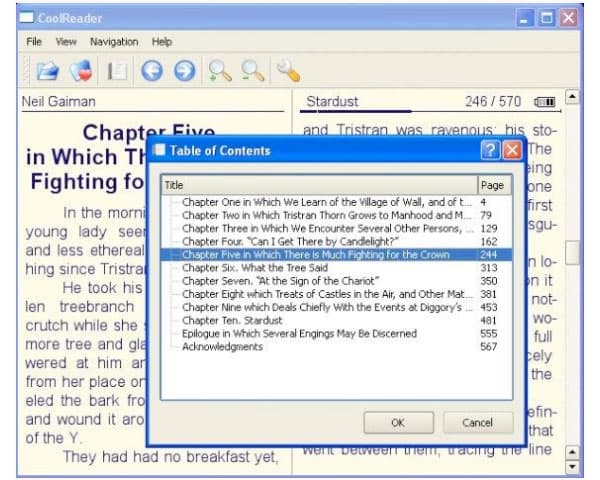The height and width of the screenshot is (480, 600).
Task: Select the Epilogue entry
Action: (x=336, y=333)
